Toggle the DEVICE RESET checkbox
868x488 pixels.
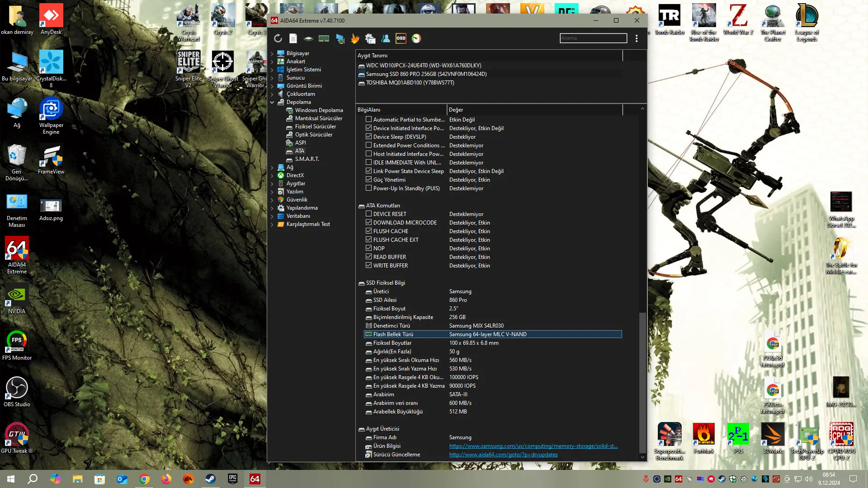(368, 214)
